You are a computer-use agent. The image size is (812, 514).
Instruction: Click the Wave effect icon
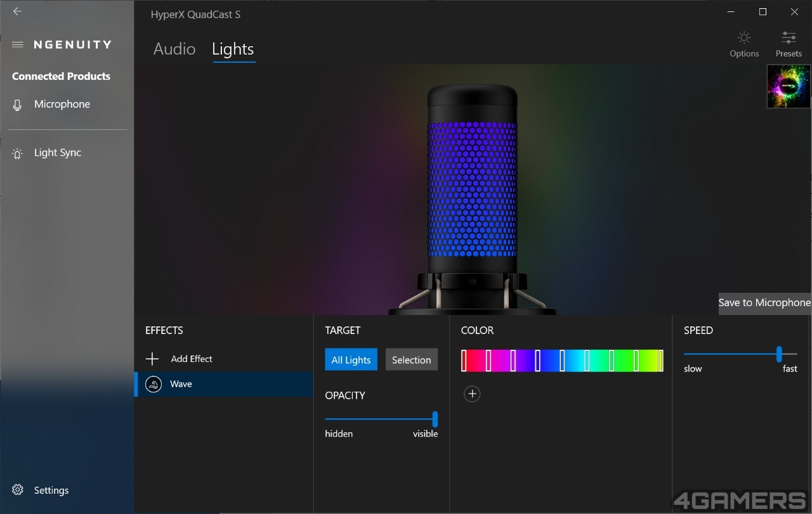tap(154, 384)
